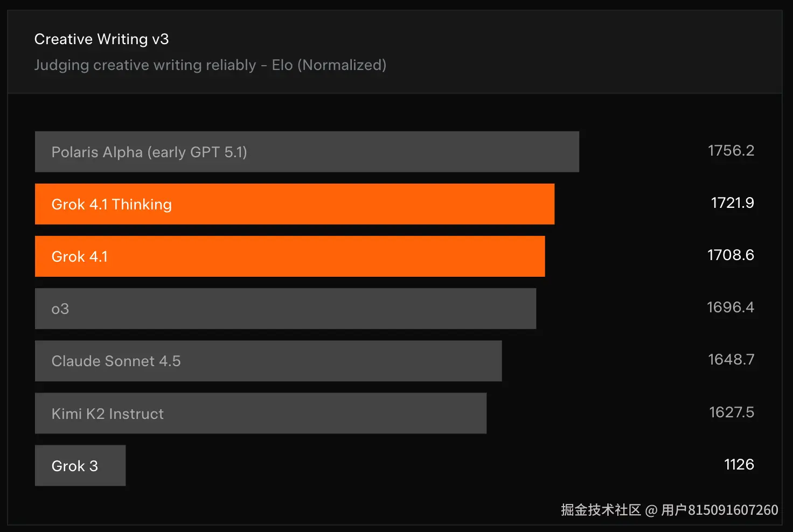This screenshot has width=793, height=532.
Task: Click the 1126 score value
Action: click(x=739, y=465)
